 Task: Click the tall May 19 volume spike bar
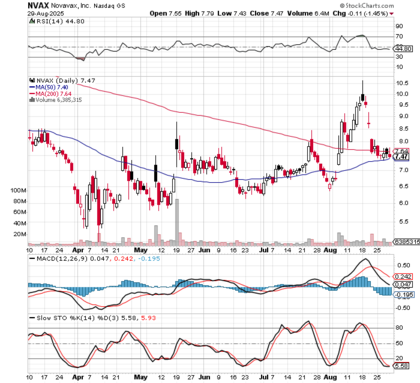[x=177, y=222]
